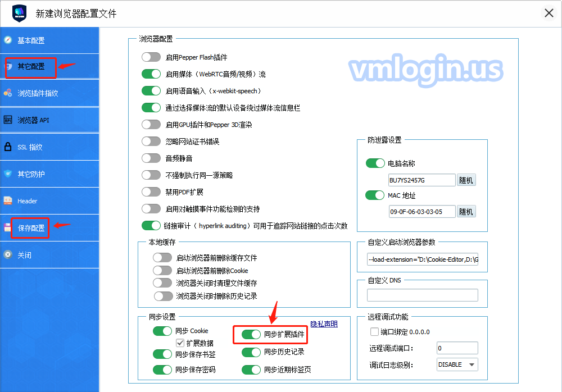The height and width of the screenshot is (392, 562).
Task: Switch to the 其它配置 tab
Action: click(31, 66)
